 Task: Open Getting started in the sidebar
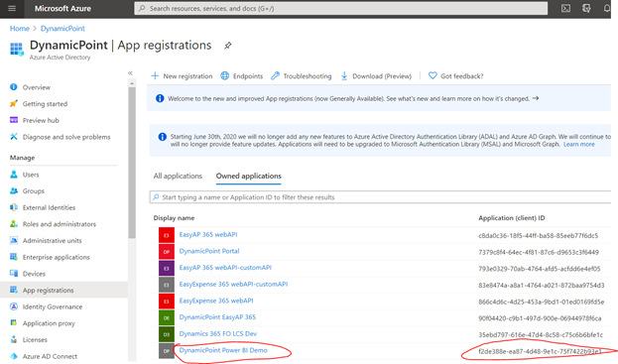45,104
